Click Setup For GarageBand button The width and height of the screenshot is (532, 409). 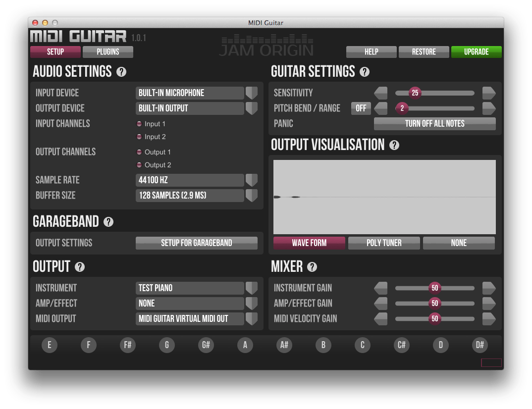(197, 243)
